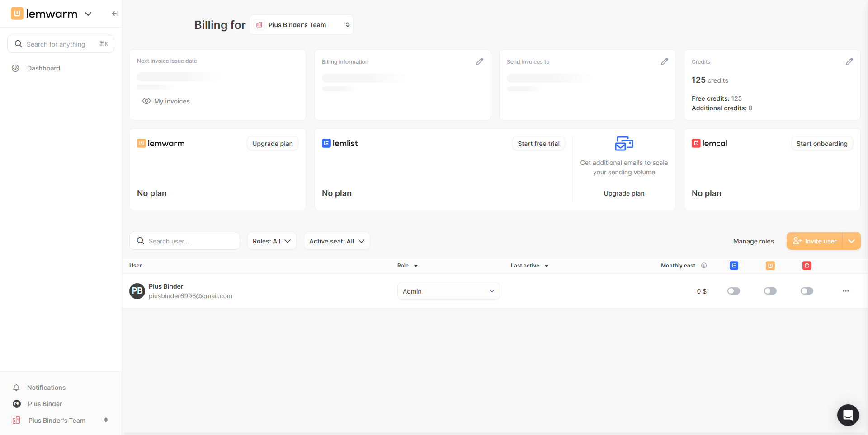Image resolution: width=868 pixels, height=435 pixels.
Task: Open Pius Binder profile in sidebar
Action: [x=45, y=404]
